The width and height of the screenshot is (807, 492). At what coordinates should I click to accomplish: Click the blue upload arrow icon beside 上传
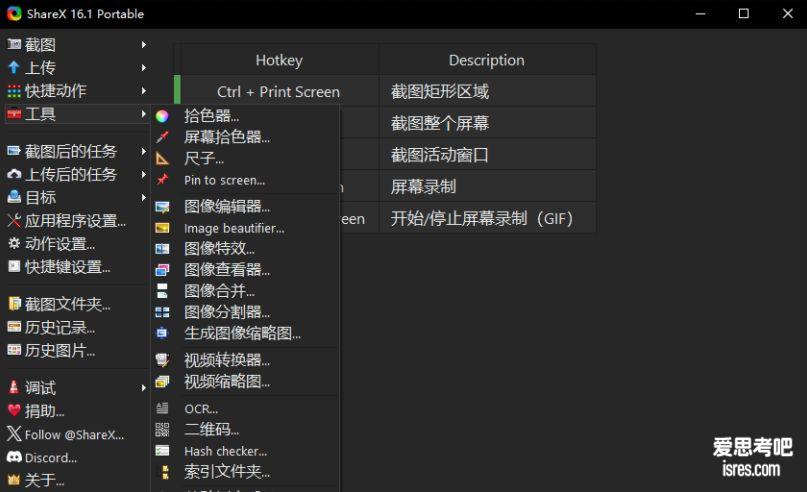coord(14,67)
